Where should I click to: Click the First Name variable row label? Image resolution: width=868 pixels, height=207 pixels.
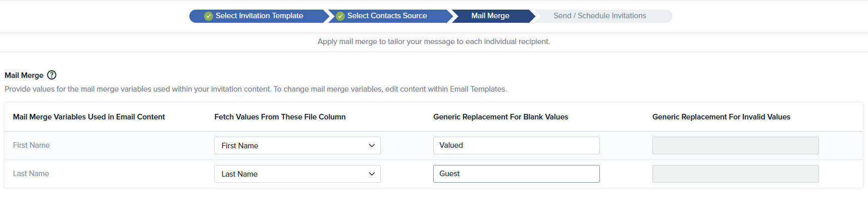pos(31,145)
